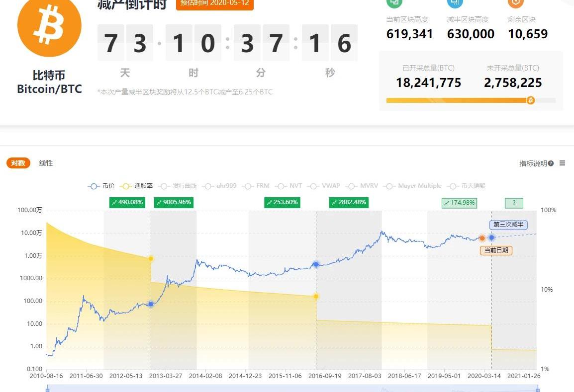Image resolution: width=574 pixels, height=392 pixels.
Task: Open the hamburger menu right of 指标说明
Action: pos(562,163)
